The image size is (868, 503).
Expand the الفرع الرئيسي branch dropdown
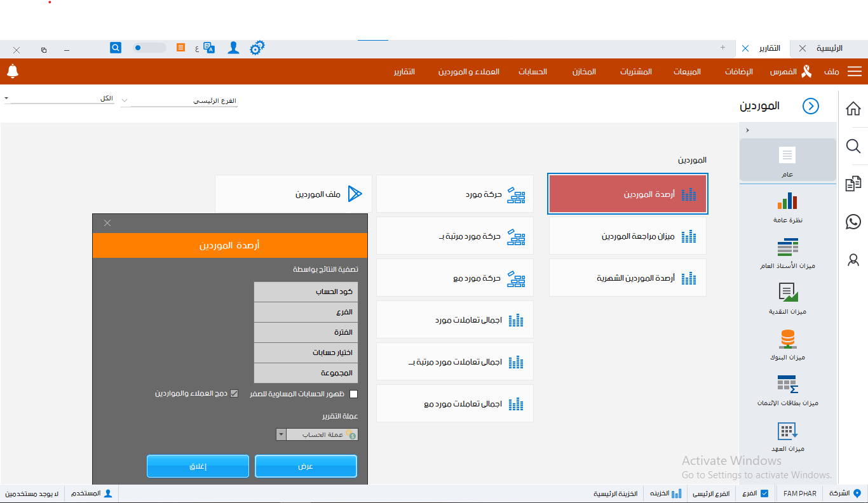(x=125, y=101)
